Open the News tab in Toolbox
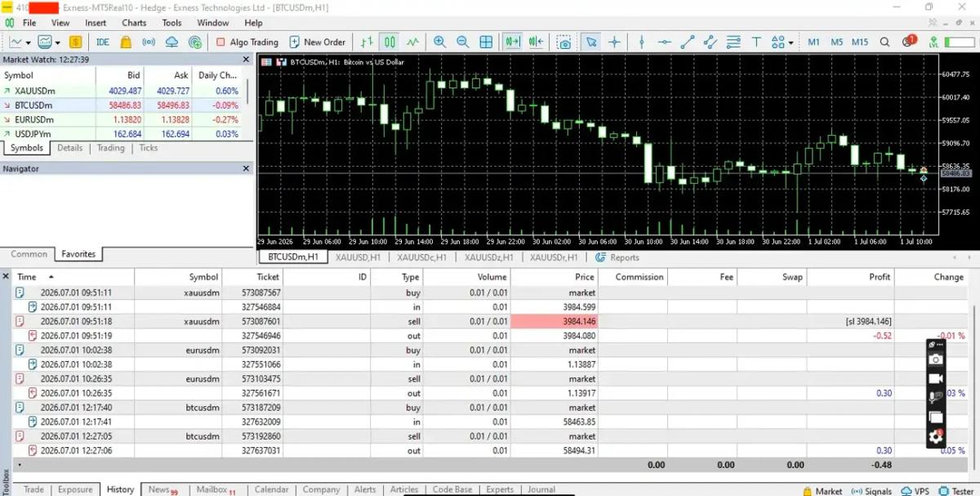Image resolution: width=980 pixels, height=496 pixels. point(163,489)
